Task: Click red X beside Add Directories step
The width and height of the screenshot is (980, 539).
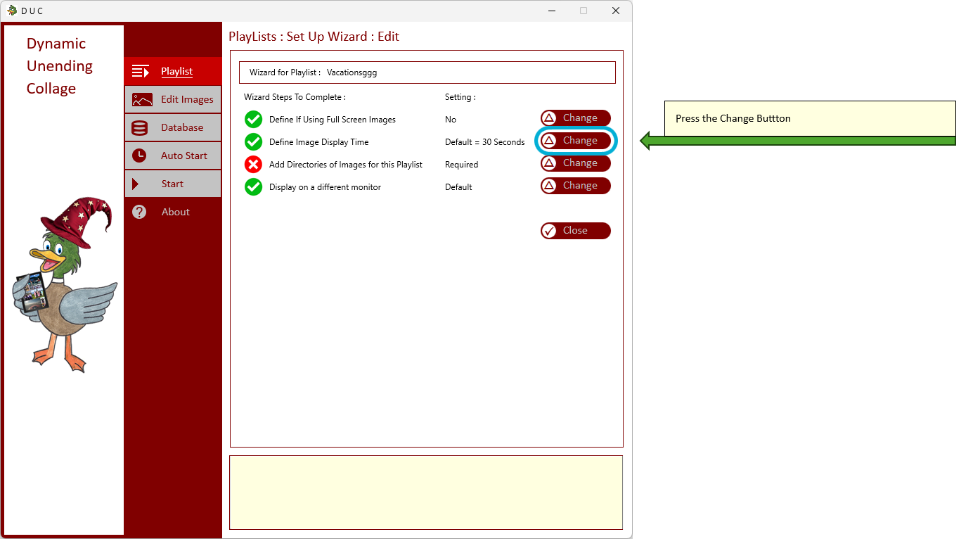Action: pos(253,164)
